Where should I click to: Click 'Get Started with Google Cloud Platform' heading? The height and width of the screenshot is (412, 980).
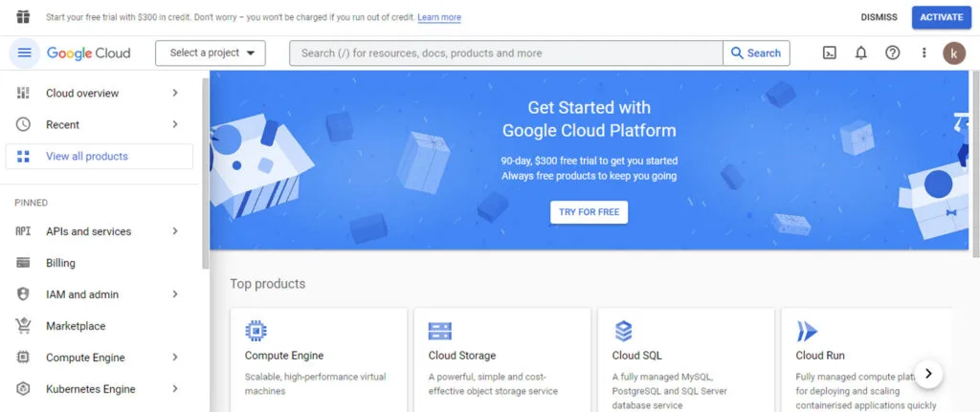(589, 119)
